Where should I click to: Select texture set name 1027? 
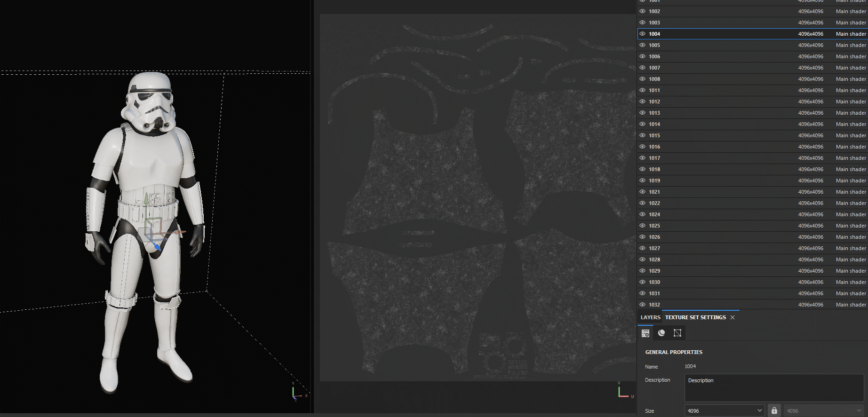coord(654,248)
